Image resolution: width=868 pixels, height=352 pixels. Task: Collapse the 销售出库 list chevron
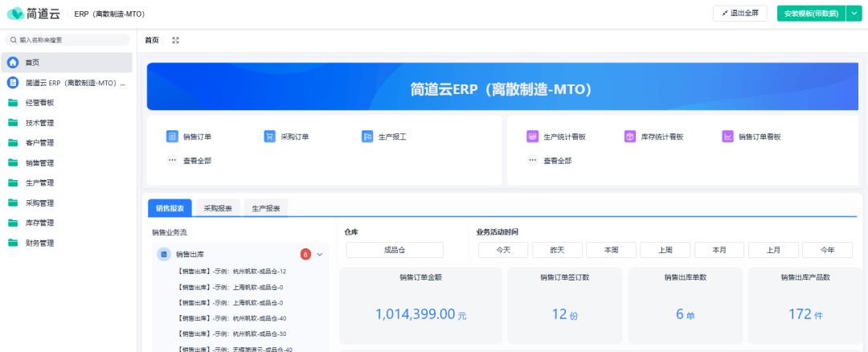pyautogui.click(x=319, y=255)
